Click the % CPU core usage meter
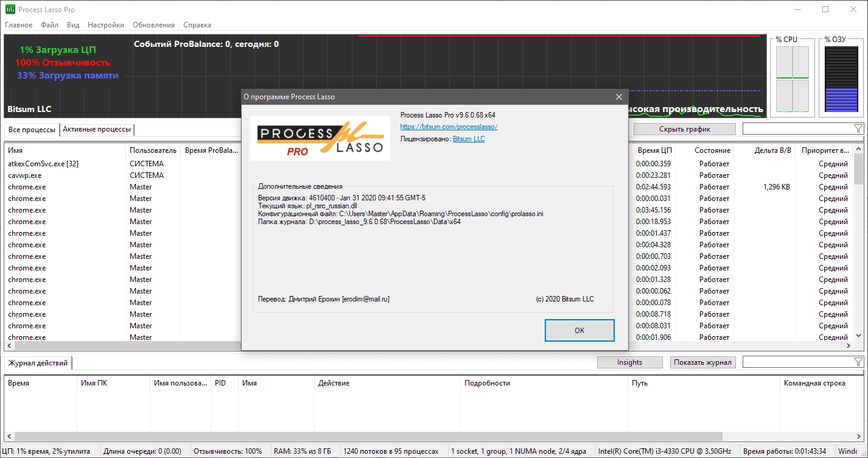 (793, 79)
